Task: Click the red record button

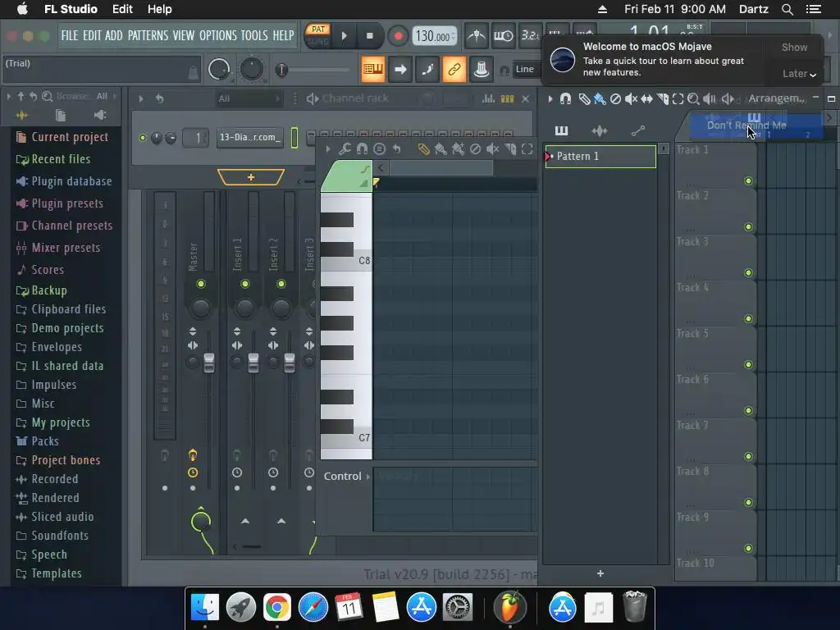Action: (x=398, y=36)
